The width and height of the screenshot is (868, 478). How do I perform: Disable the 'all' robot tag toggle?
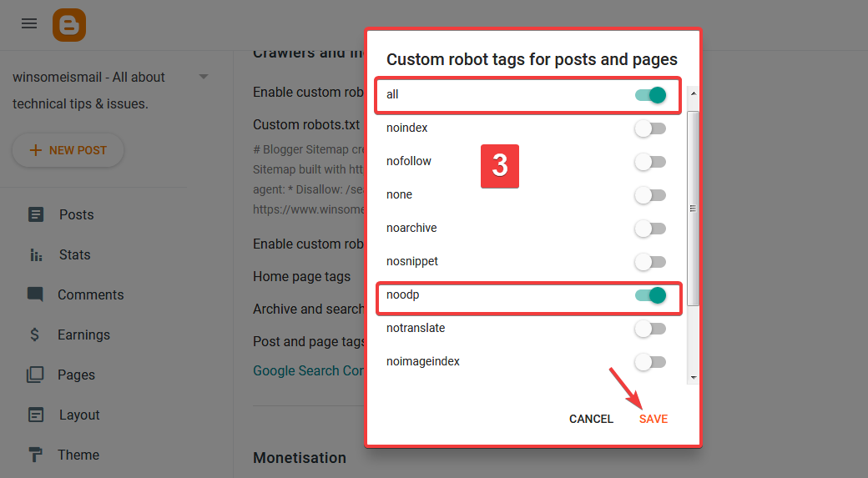point(651,95)
